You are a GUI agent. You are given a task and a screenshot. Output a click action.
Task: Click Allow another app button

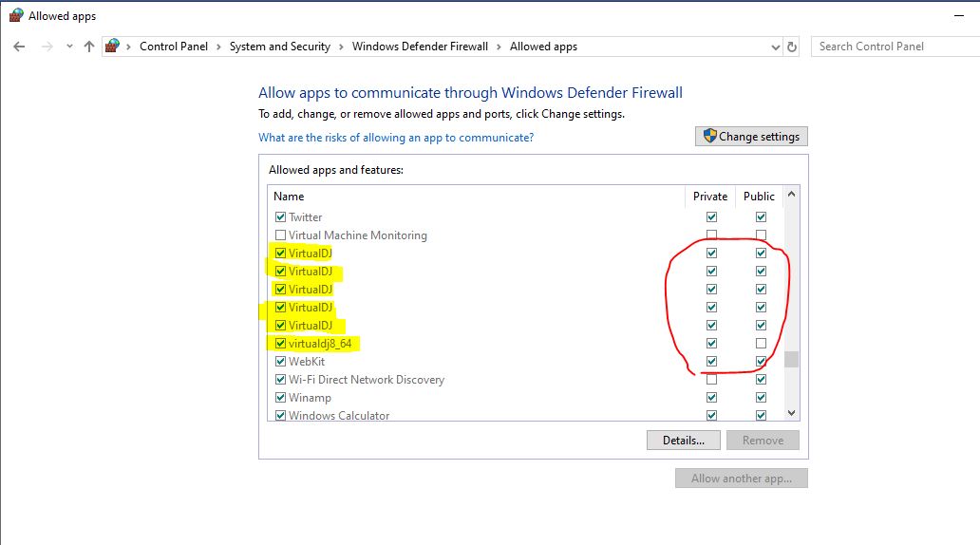(742, 479)
